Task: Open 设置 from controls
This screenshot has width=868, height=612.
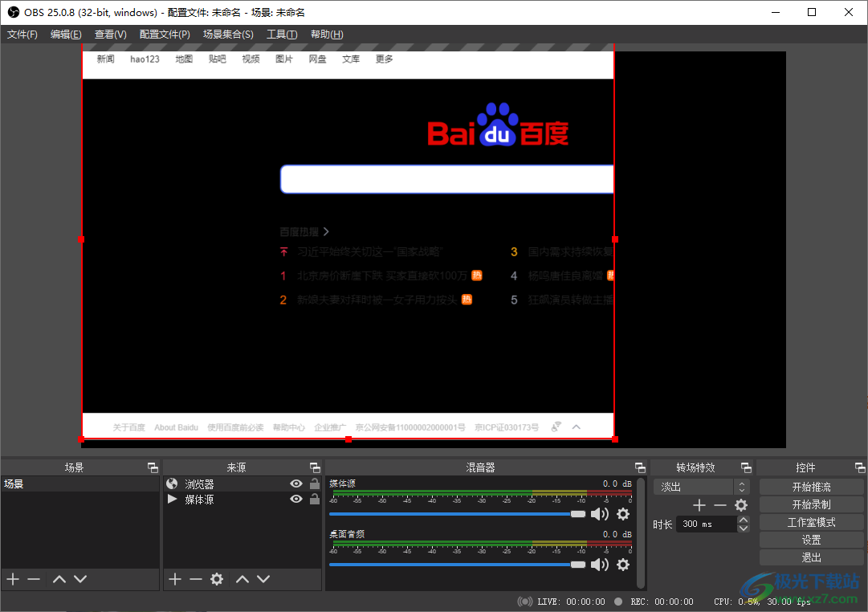Action: 811,540
